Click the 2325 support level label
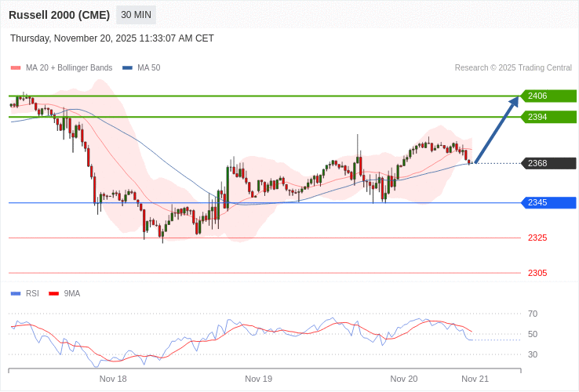 [x=537, y=238]
